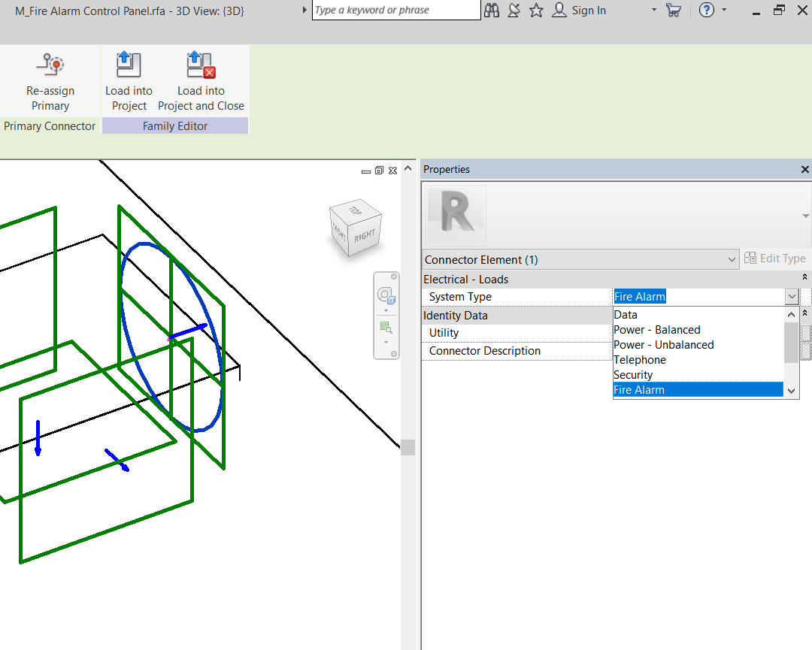Click the type preview thumbnail with R logo
Screen dimensions: 812x650
pos(456,215)
